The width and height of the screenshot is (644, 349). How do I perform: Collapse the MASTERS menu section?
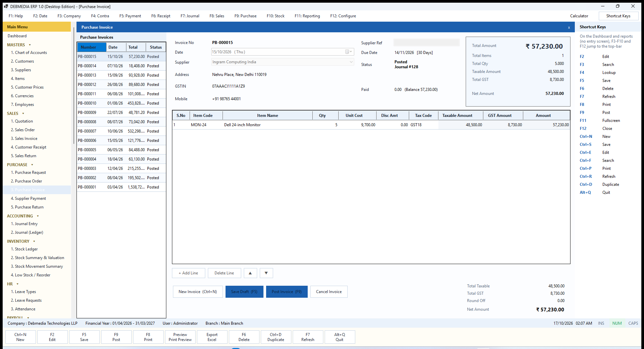click(x=30, y=45)
